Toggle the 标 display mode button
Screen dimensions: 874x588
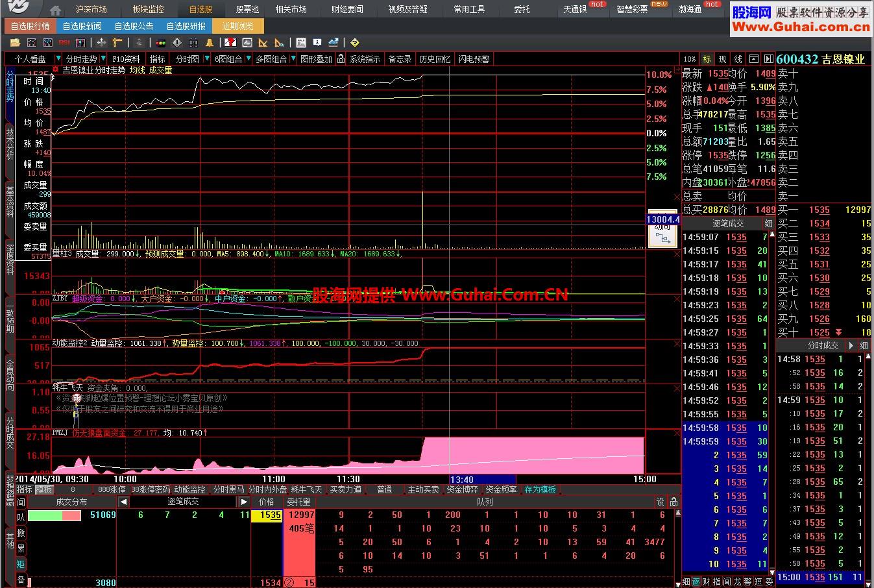(x=707, y=59)
